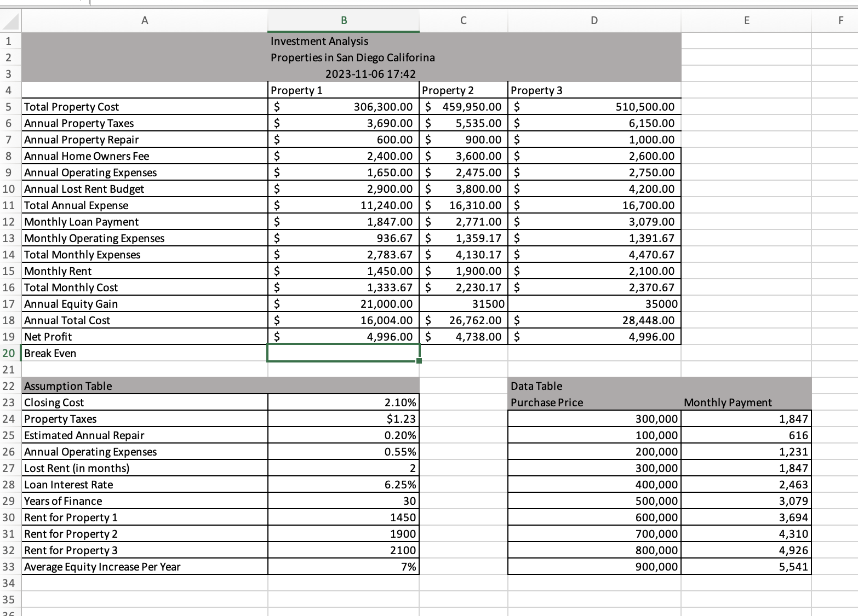Viewport: 858px width, 616px height.
Task: Click the 'Total Monthly Cost' label
Action: point(71,287)
